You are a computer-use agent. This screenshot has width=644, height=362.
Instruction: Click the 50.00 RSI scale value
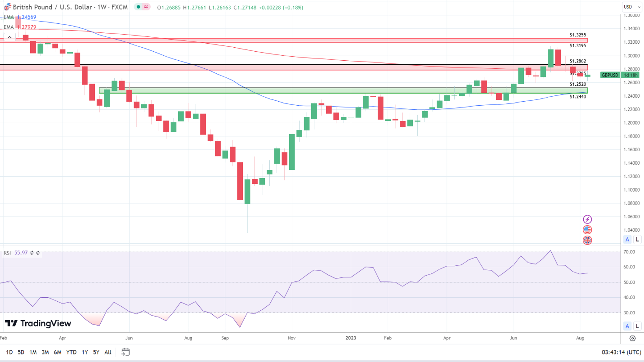click(x=630, y=282)
